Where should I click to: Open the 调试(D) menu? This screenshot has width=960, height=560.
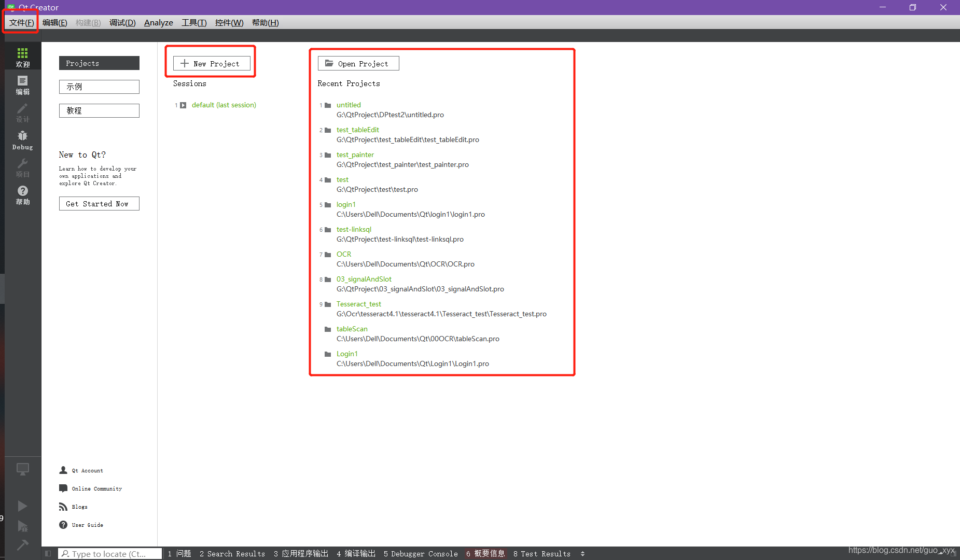tap(122, 23)
